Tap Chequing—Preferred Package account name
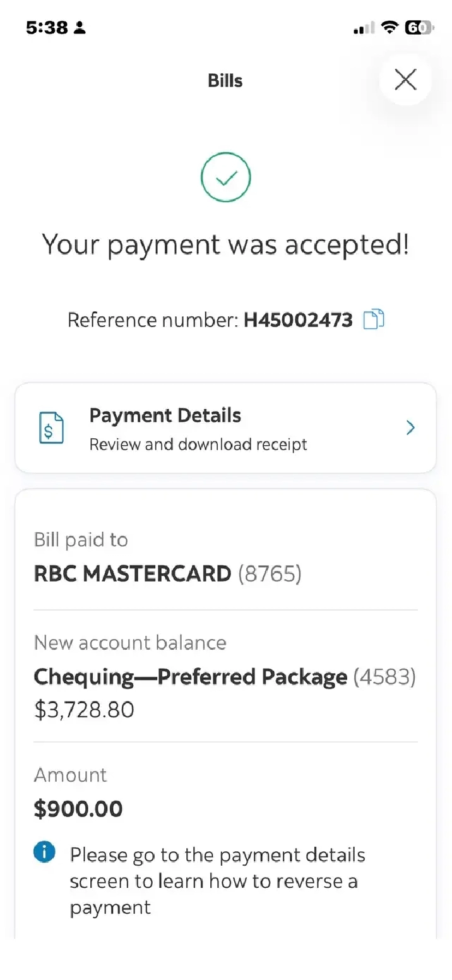Viewport: 452px width, 980px height. tap(191, 677)
